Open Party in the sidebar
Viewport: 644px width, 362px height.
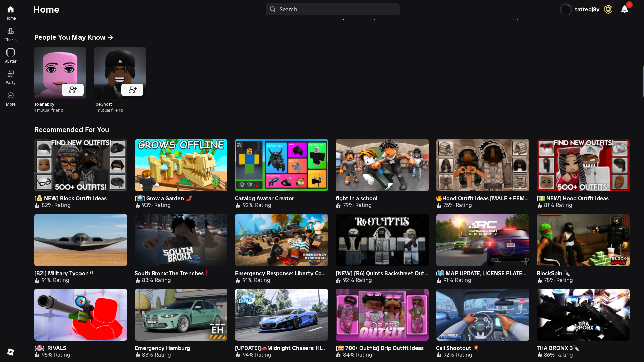click(x=10, y=77)
